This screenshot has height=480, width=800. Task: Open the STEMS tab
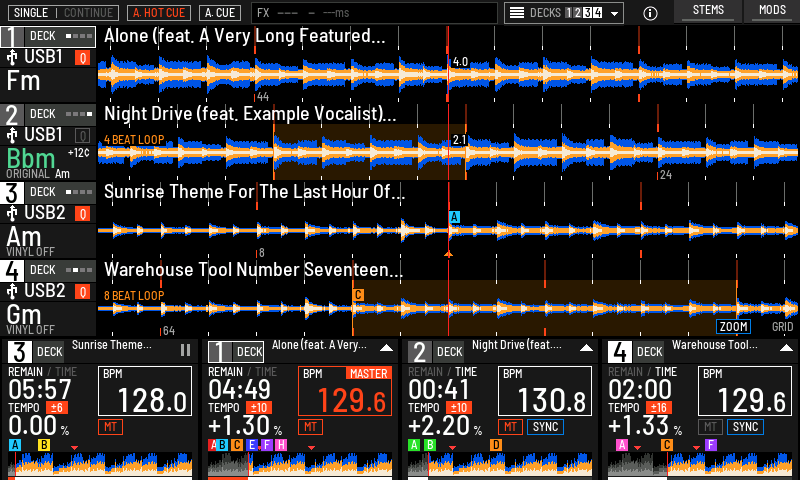point(708,11)
